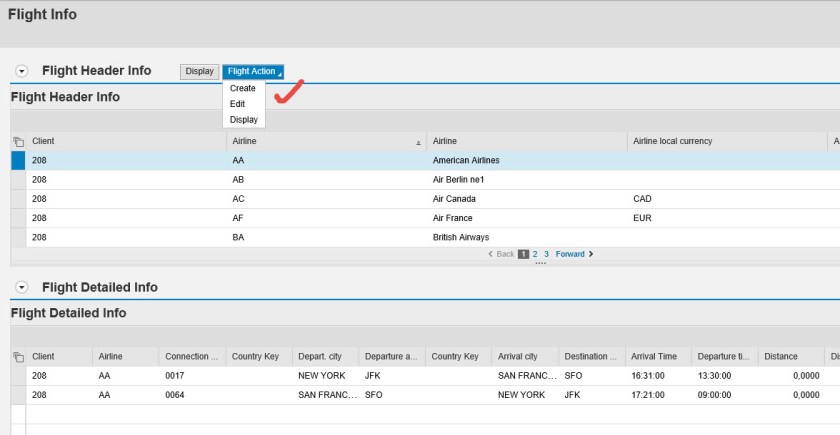Go to page 3 of airline table
The width and height of the screenshot is (840, 435).
pos(547,254)
